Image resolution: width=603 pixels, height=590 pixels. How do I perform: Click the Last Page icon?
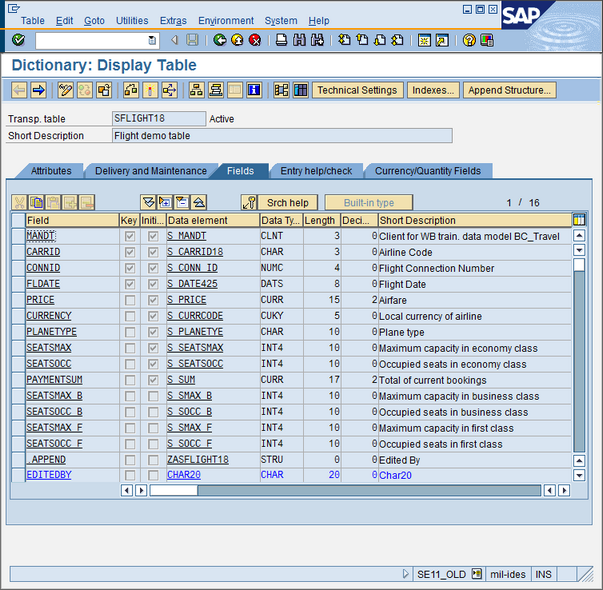tap(398, 40)
